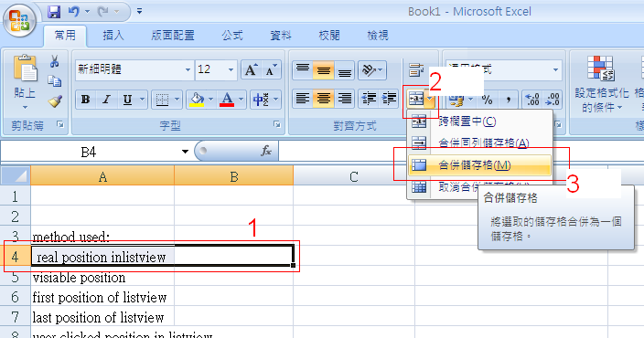Decrease indent icon
The height and width of the screenshot is (338, 644).
point(369,100)
